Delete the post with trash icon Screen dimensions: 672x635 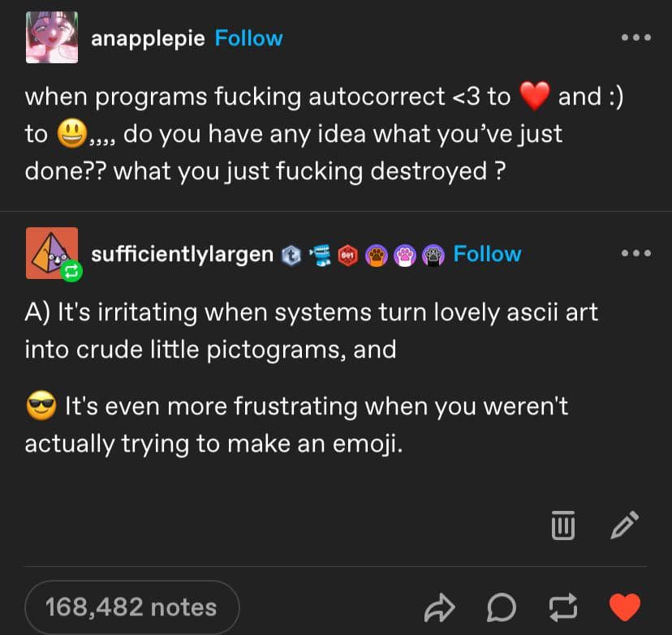[562, 526]
